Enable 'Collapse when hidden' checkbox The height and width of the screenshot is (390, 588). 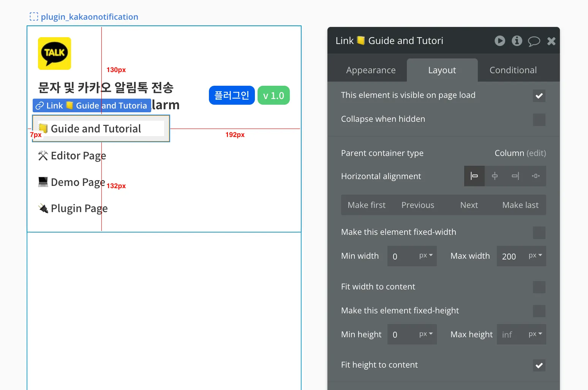[539, 120]
